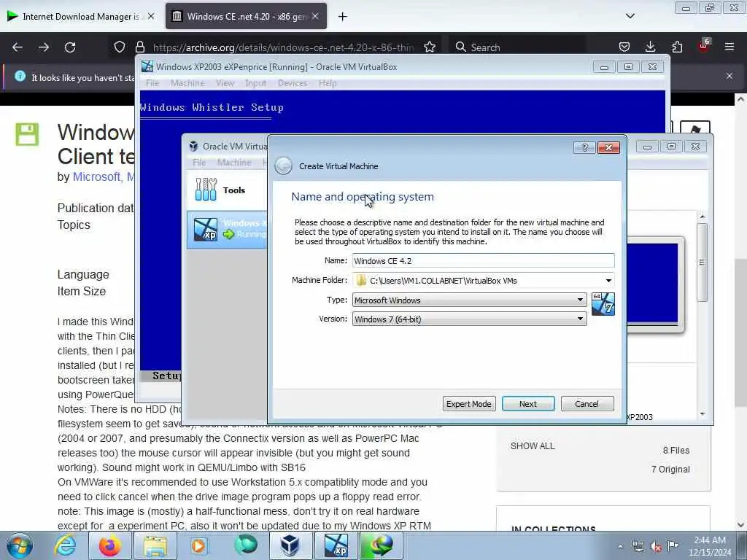747x560 pixels.
Task: Click the Microsoft author link on archive.org
Action: 96,176
